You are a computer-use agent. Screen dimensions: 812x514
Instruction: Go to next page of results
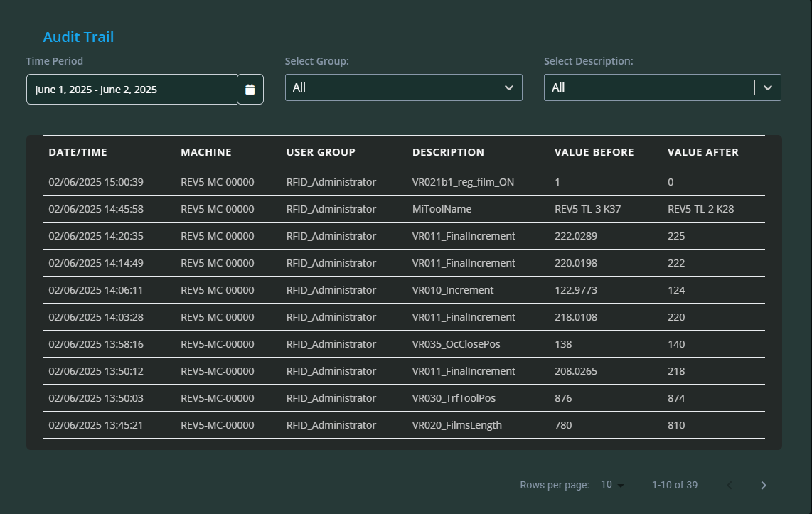[764, 485]
